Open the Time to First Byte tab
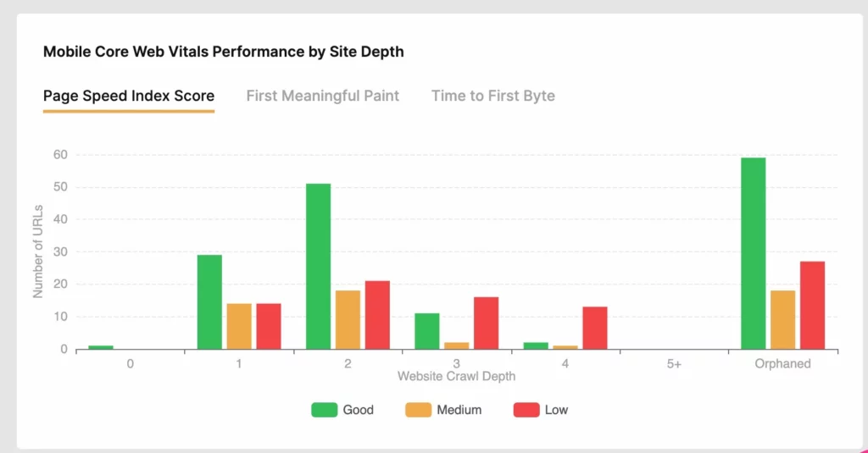The width and height of the screenshot is (868, 453). [x=492, y=96]
